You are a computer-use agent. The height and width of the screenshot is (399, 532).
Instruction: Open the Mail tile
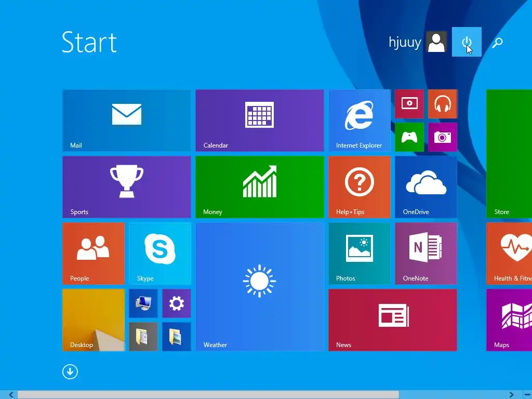pyautogui.click(x=127, y=121)
